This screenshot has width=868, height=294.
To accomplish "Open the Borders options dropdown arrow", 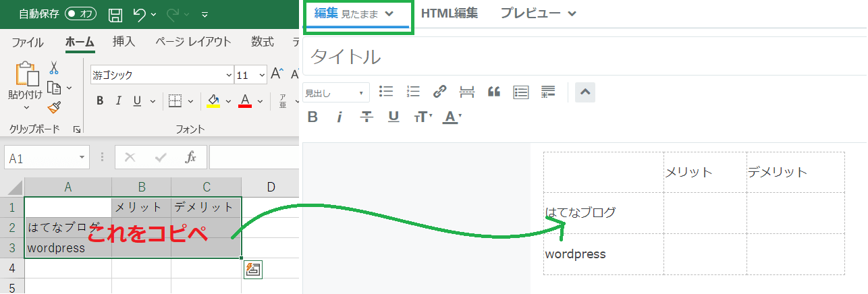I will 191,102.
